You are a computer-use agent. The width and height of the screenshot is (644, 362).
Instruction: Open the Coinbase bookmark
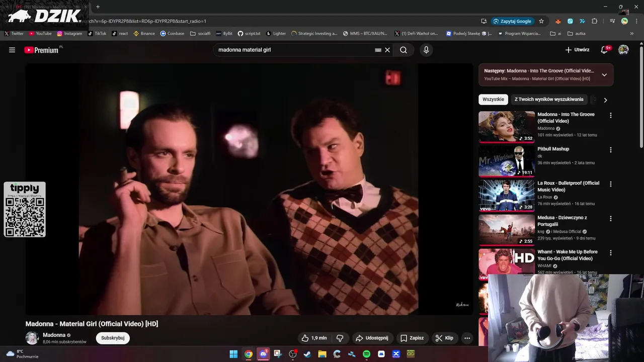point(172,34)
